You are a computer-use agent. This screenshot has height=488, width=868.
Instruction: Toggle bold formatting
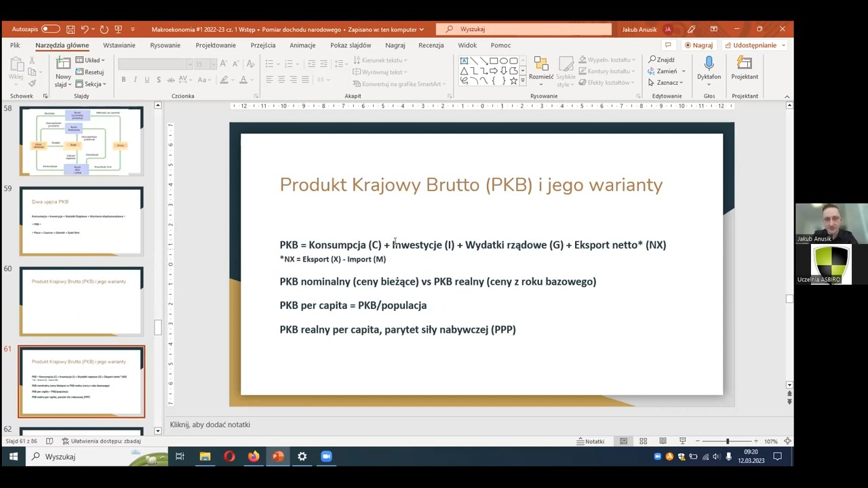(123, 80)
